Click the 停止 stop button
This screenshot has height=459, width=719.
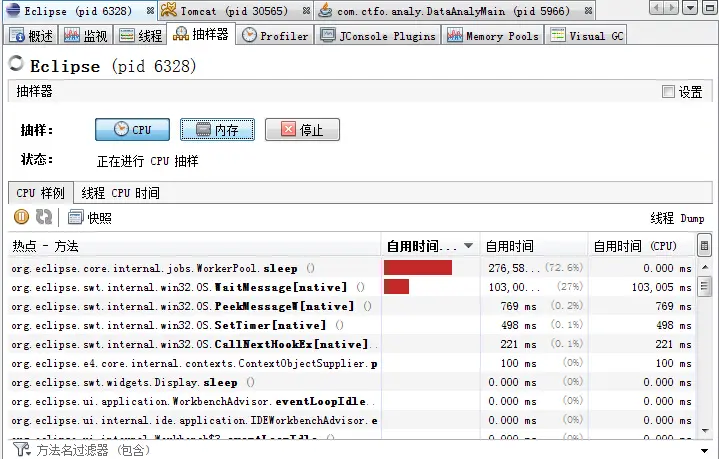point(302,130)
